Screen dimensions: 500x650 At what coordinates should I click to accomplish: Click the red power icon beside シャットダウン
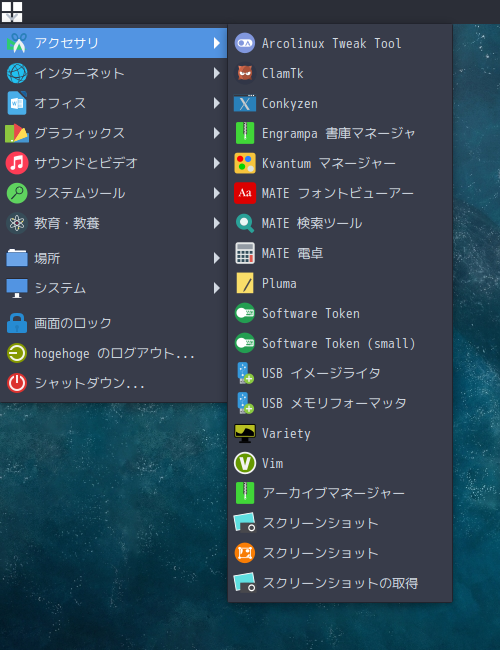coord(17,383)
